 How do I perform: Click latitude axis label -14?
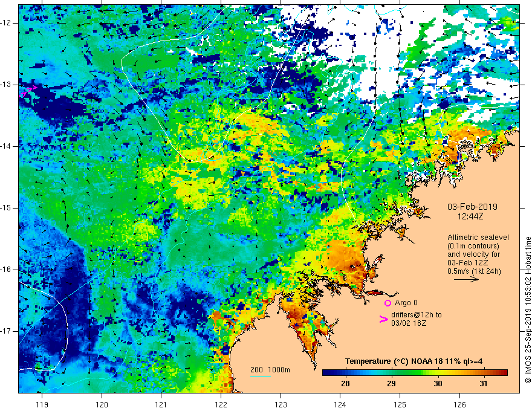[x=6, y=146]
